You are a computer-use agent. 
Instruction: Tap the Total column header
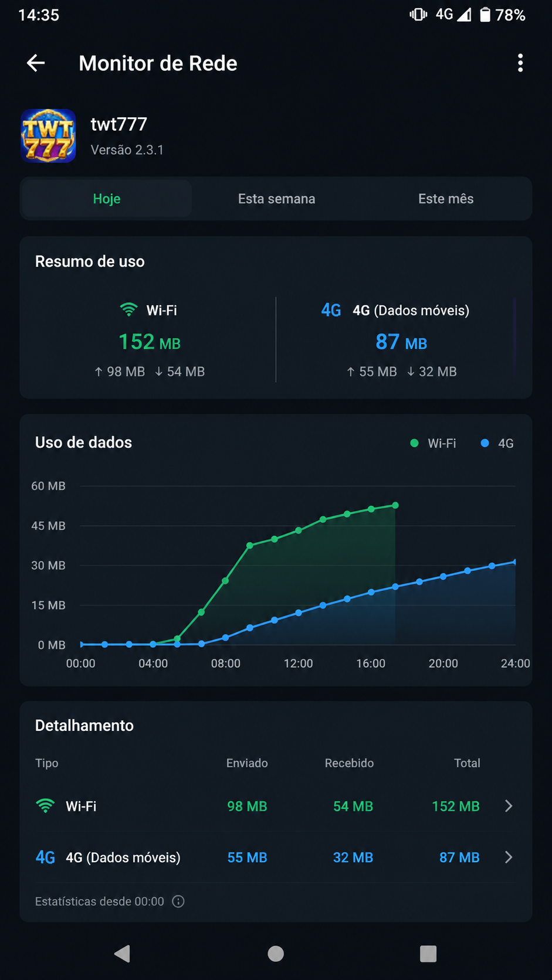click(467, 763)
